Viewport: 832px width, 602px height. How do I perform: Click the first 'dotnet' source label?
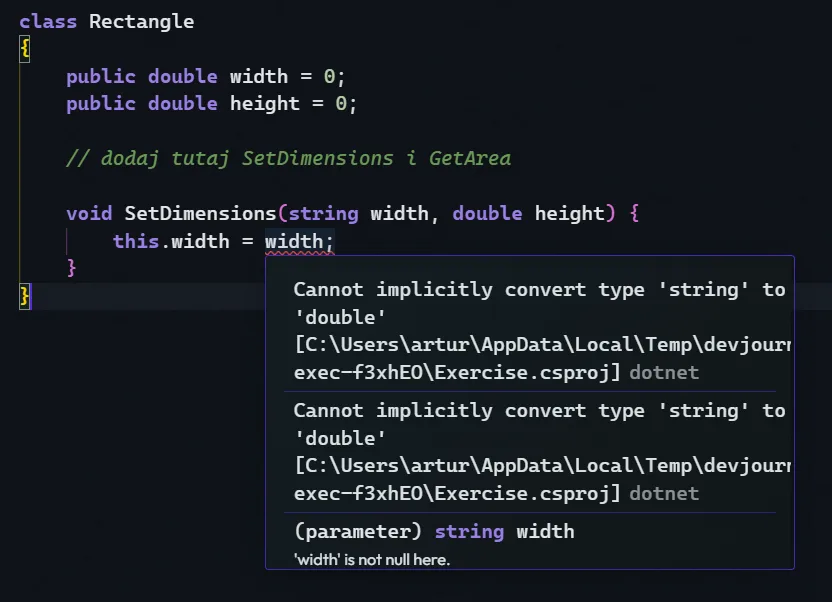click(x=664, y=373)
